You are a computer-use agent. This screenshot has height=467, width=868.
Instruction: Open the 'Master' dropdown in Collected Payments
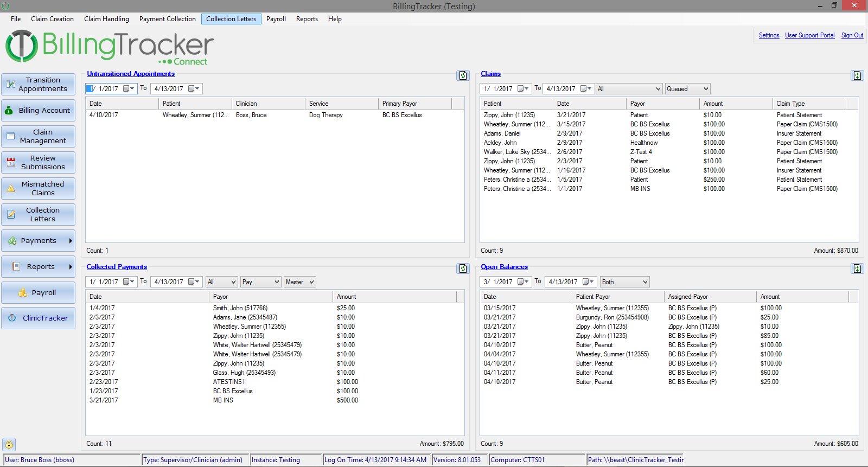[x=311, y=282]
